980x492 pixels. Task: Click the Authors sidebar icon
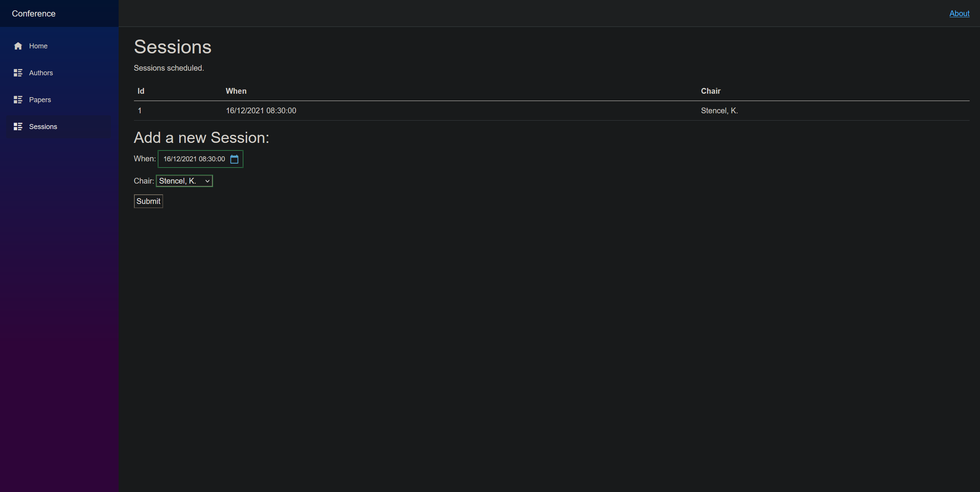[x=18, y=73]
